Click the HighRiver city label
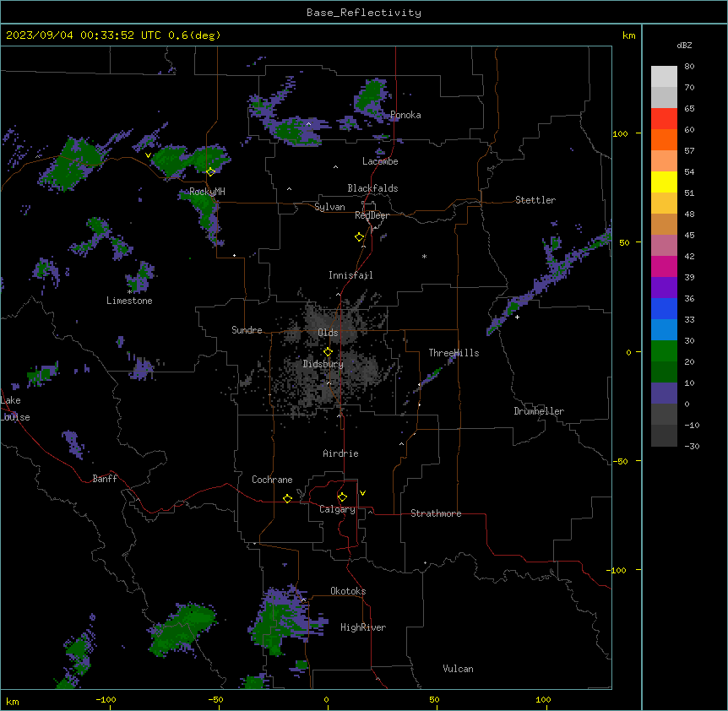Image resolution: width=728 pixels, height=711 pixels. click(x=363, y=627)
